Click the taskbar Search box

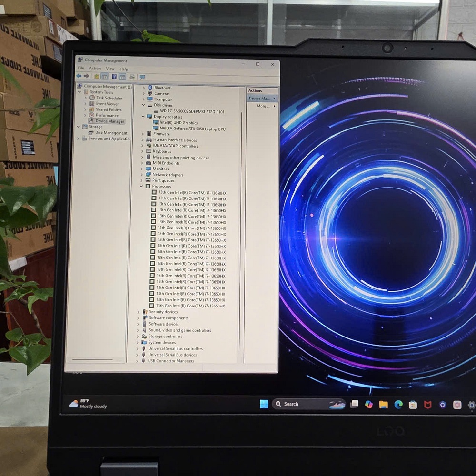(x=309, y=404)
